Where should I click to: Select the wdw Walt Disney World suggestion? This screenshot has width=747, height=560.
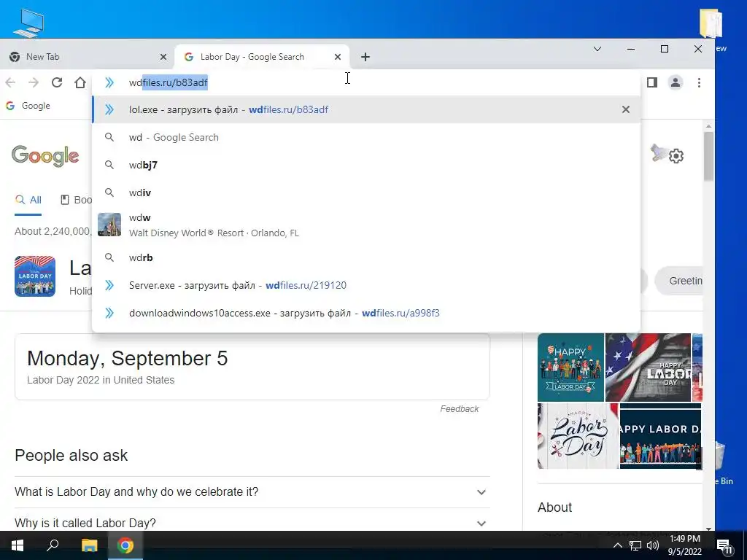click(x=366, y=225)
